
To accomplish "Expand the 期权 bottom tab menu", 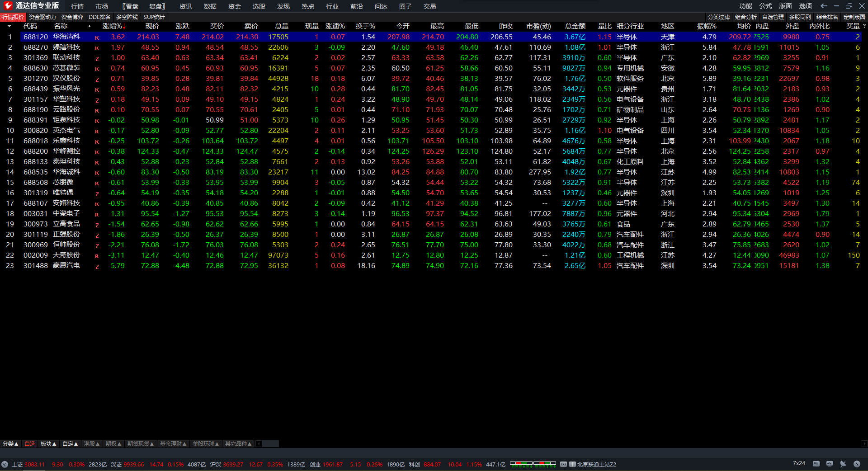I will [113, 444].
